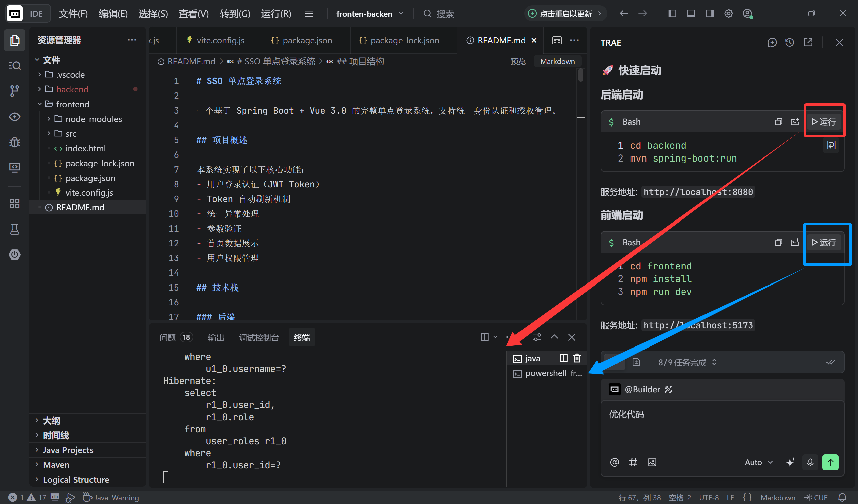Send the chat message with green arrow

(831, 462)
